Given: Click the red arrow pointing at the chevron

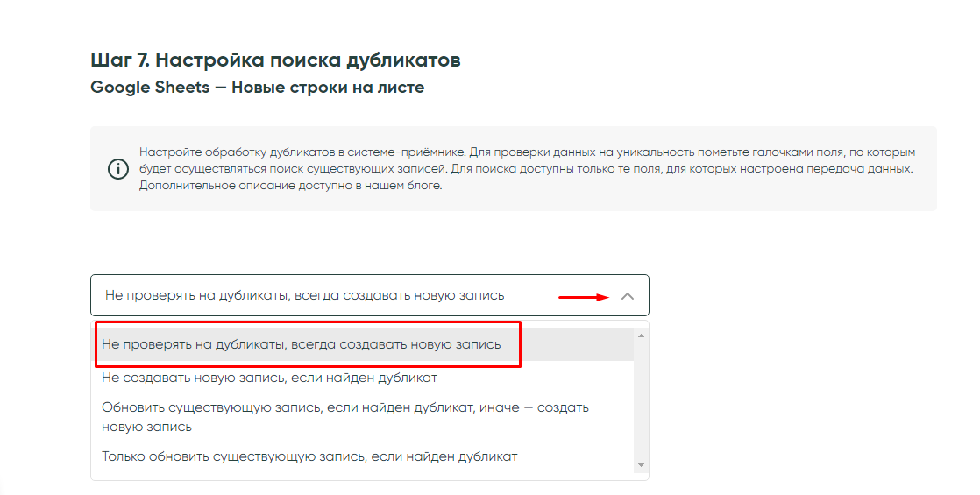Looking at the screenshot, I should coord(583,297).
